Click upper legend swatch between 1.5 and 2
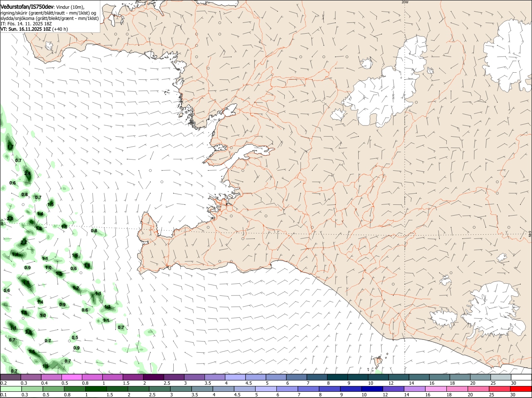532x398 pixels. coord(133,377)
